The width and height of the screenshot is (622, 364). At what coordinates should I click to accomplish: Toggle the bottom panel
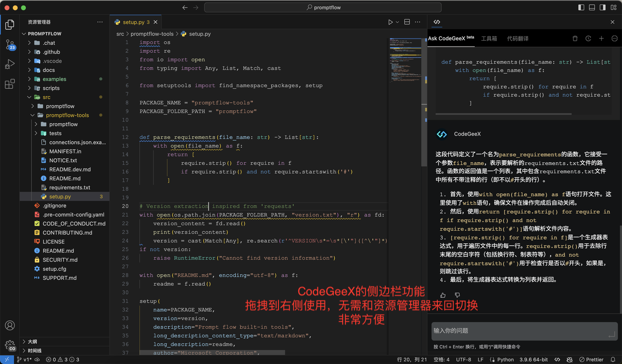click(x=592, y=8)
